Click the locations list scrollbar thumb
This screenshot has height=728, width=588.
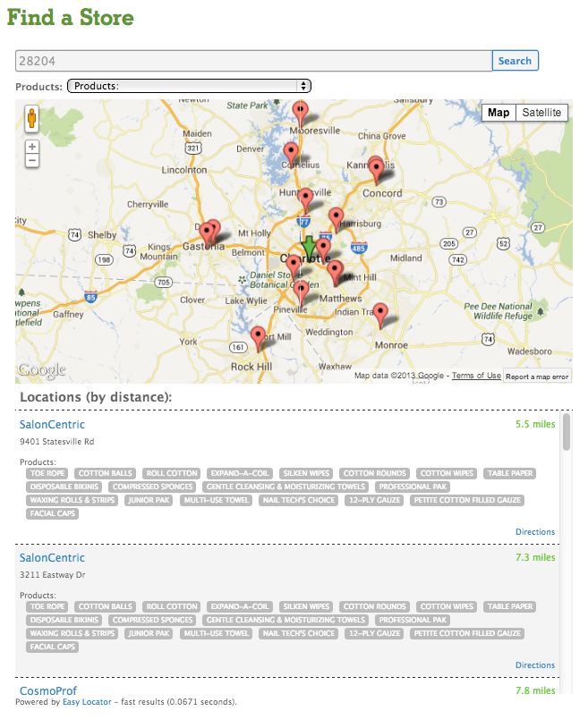(x=567, y=432)
